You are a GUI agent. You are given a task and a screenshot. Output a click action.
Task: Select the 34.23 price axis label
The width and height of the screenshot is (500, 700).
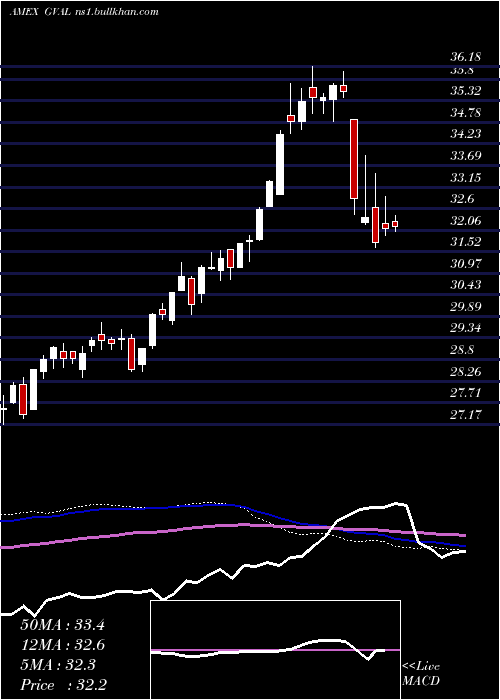pos(466,134)
